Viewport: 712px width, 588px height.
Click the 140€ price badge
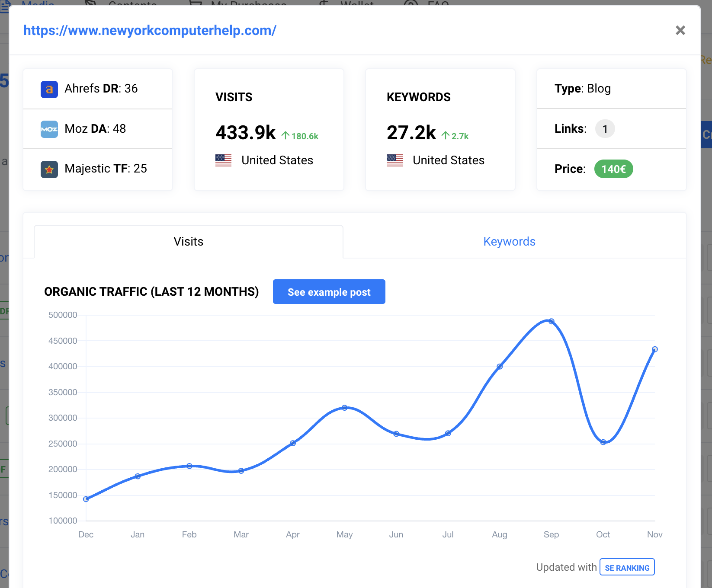[x=613, y=169]
